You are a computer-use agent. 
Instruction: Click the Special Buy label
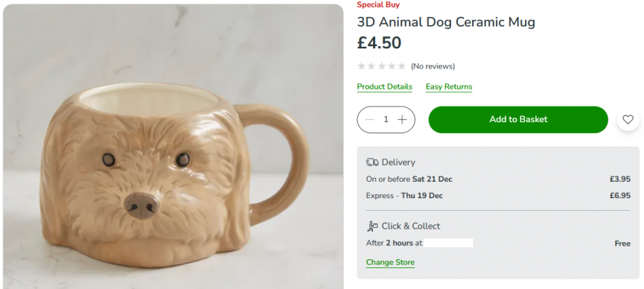378,4
